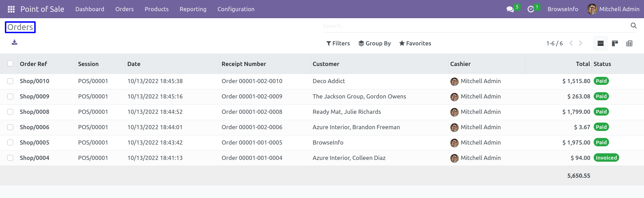Open the Reporting menu

pyautogui.click(x=193, y=9)
